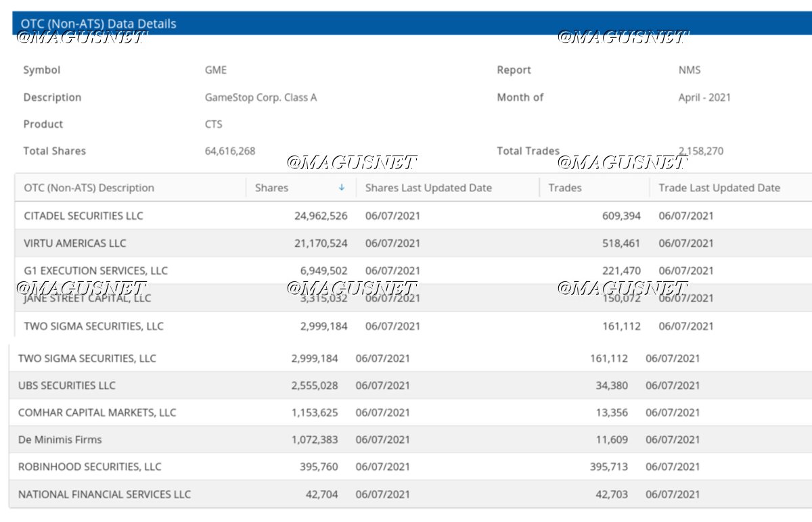This screenshot has height=522, width=812.
Task: Select G1 Execution shares value 6,949,502
Action: [324, 270]
